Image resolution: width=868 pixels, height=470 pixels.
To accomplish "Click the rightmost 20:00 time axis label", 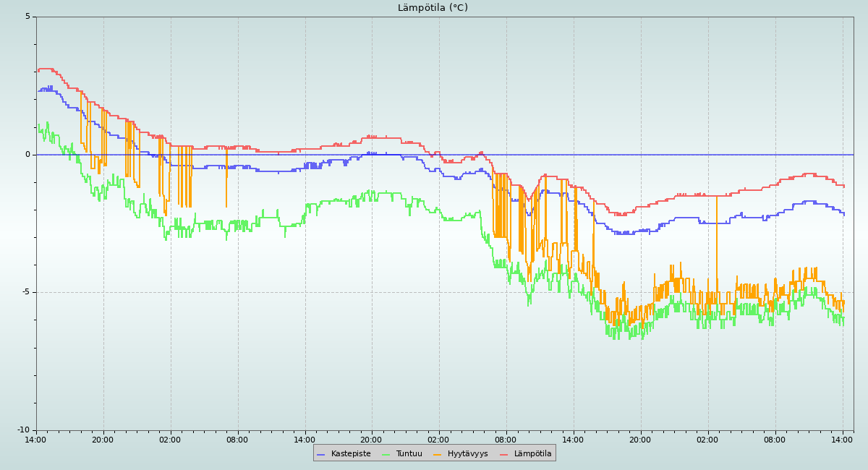I will click(x=640, y=440).
